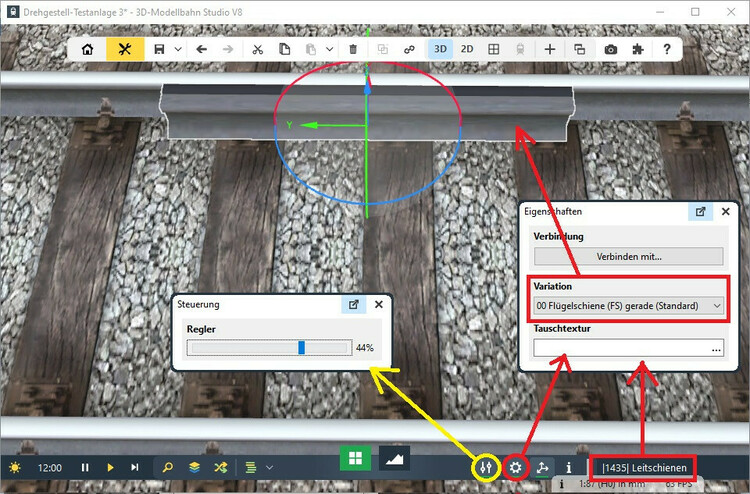Switch to split grid view
The image size is (750, 494).
pyautogui.click(x=494, y=49)
